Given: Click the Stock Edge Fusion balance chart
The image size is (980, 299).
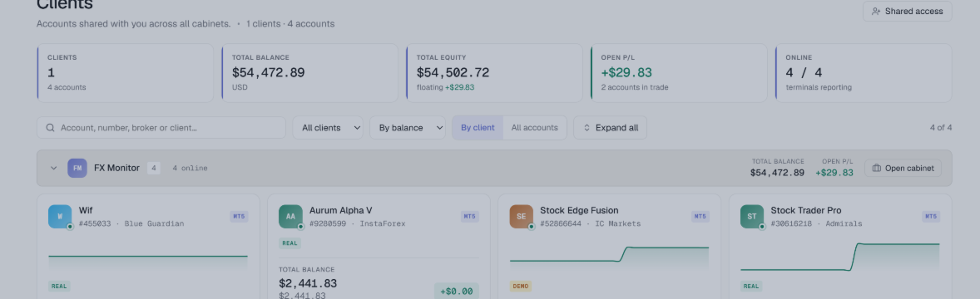Looking at the screenshot, I should click(609, 257).
